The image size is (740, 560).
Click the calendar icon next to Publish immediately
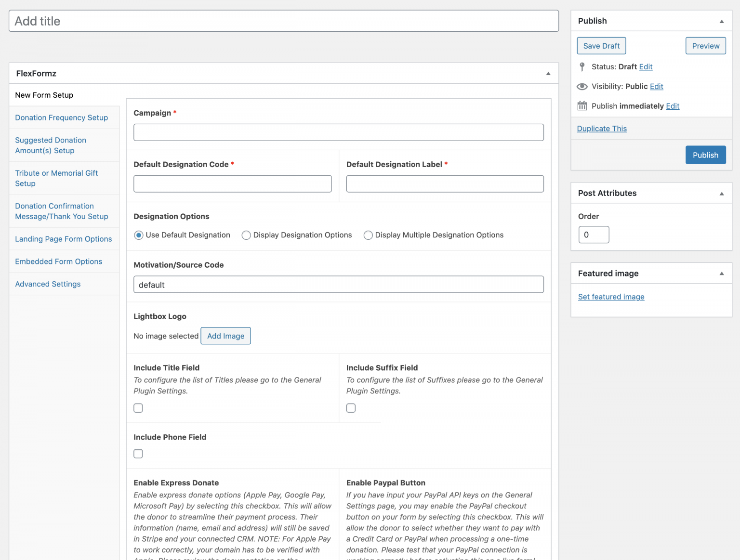[x=582, y=105]
